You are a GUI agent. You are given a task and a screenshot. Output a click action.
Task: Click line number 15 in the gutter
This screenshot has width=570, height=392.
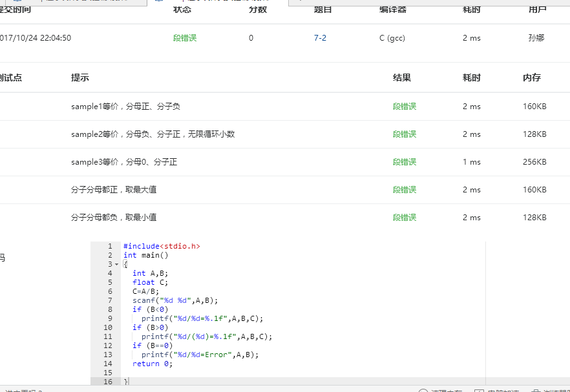coord(108,373)
